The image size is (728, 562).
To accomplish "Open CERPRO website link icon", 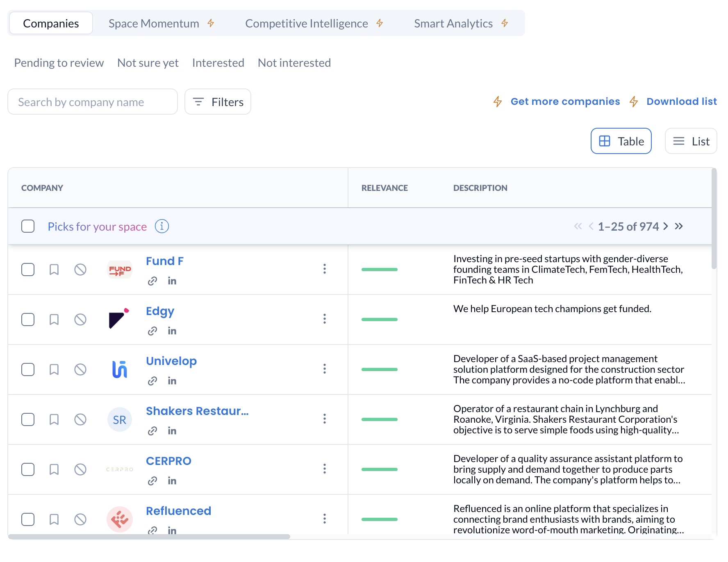I will click(152, 481).
